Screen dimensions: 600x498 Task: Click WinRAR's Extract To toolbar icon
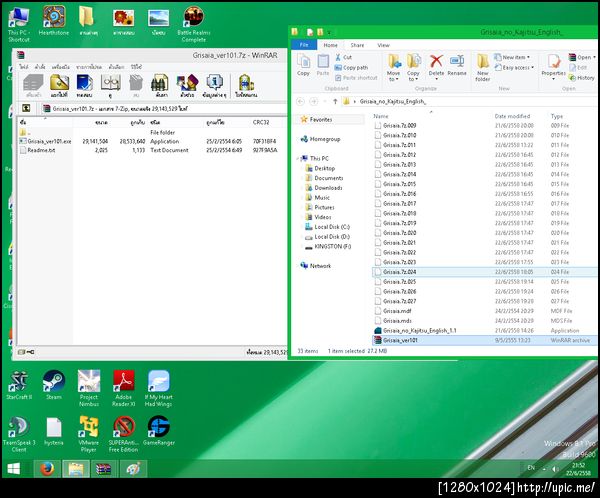[x=59, y=83]
